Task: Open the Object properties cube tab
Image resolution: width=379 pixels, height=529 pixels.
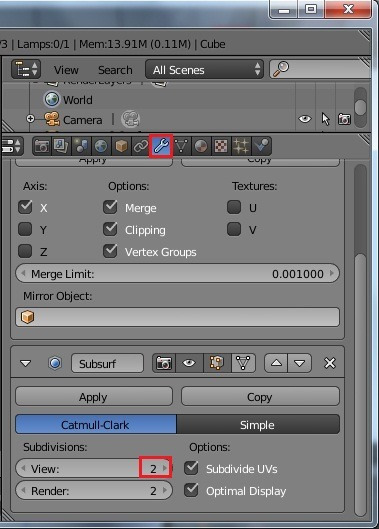Action: 121,146
